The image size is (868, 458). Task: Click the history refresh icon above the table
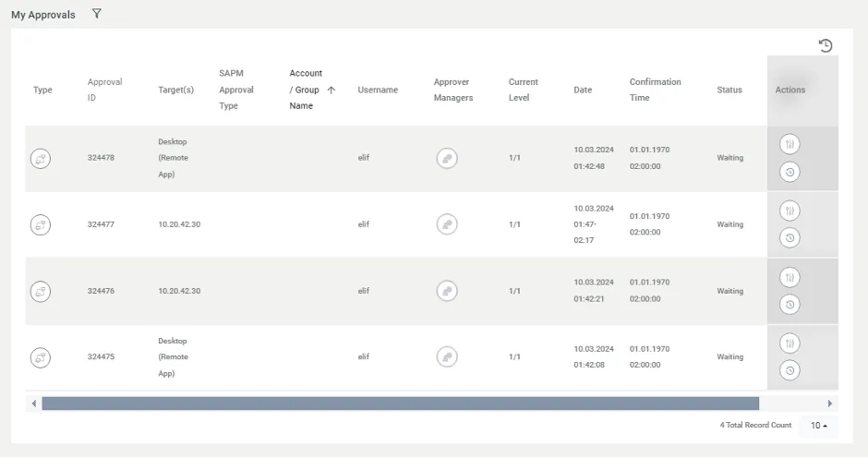826,45
